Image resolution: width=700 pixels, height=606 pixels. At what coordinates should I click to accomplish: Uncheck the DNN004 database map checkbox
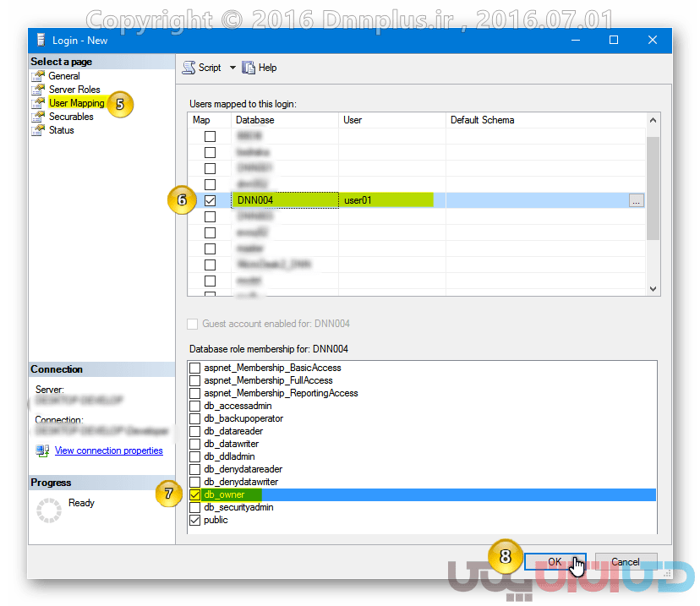[x=210, y=200]
